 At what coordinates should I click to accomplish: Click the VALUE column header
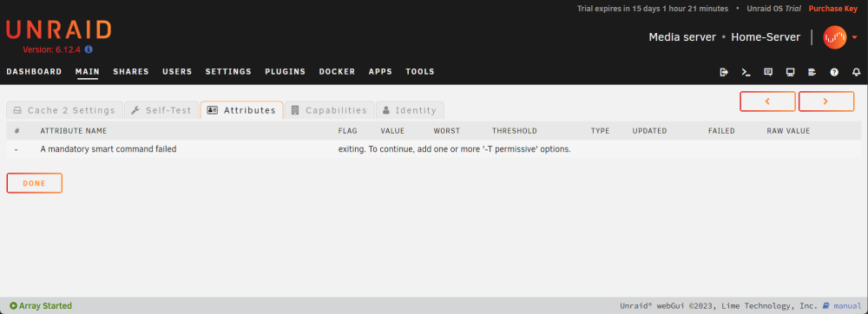(x=392, y=131)
